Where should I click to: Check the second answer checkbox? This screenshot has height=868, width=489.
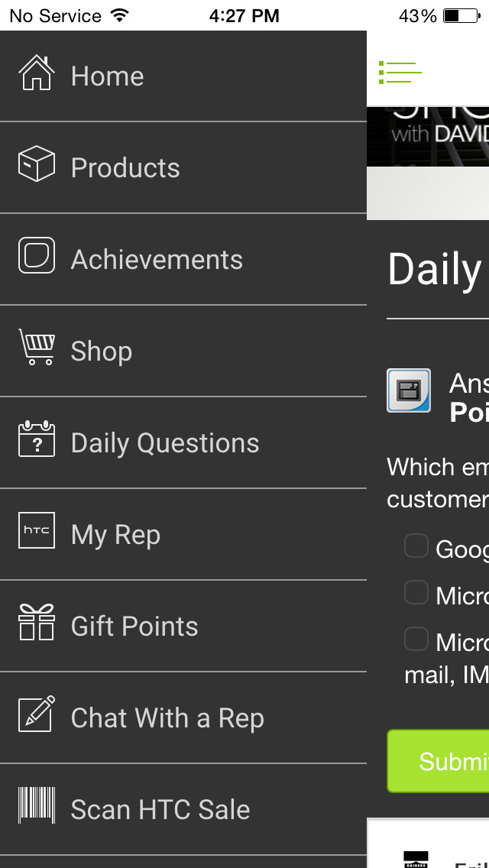tap(416, 593)
